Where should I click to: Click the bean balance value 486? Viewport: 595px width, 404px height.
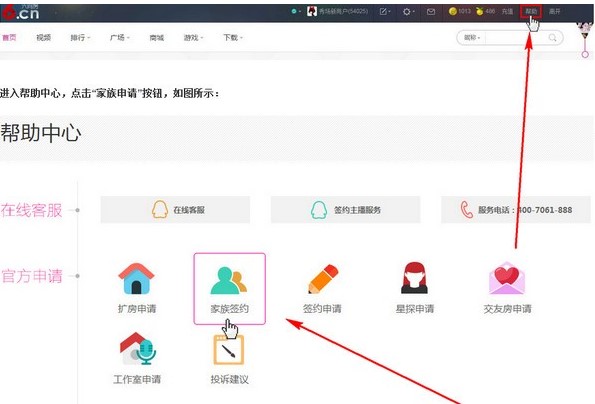pyautogui.click(x=490, y=11)
